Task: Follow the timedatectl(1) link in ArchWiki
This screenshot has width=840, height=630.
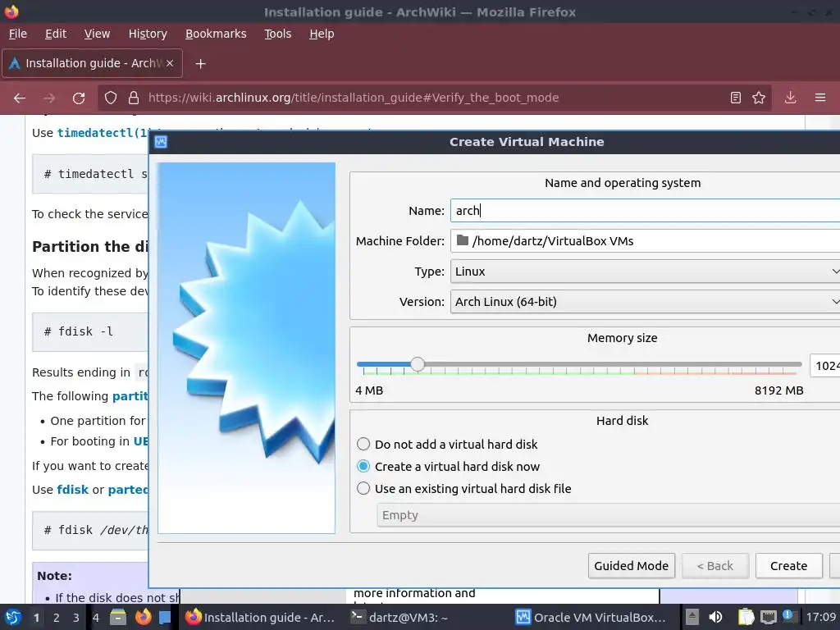Action: click(103, 133)
